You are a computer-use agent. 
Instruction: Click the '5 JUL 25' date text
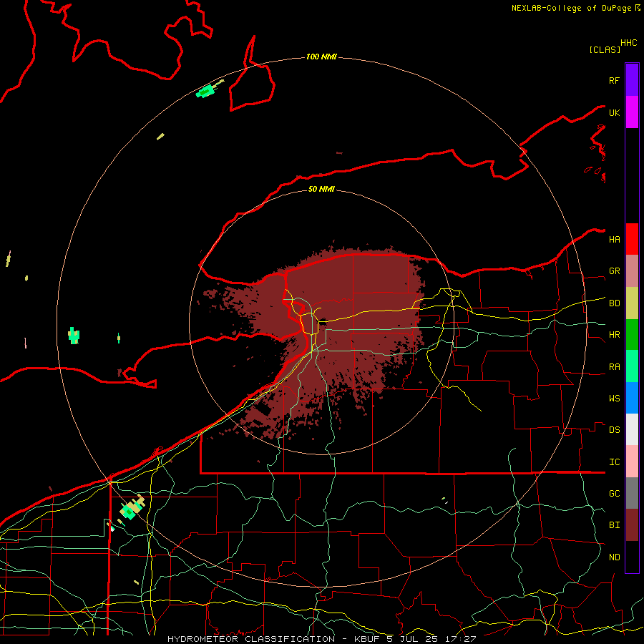tap(413, 639)
